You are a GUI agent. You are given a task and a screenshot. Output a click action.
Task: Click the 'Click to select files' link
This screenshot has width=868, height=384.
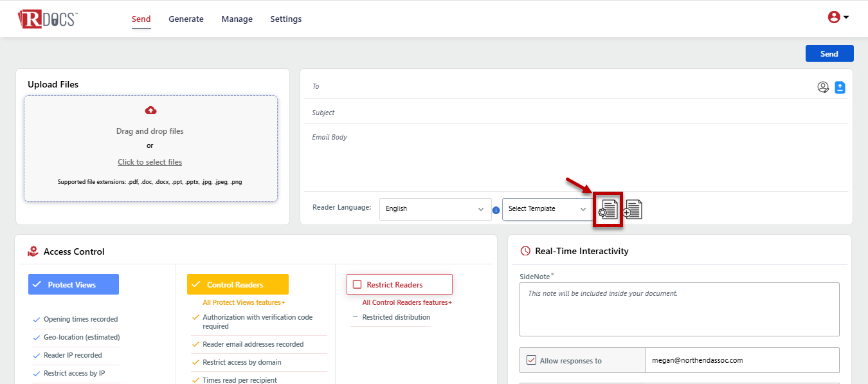(150, 162)
